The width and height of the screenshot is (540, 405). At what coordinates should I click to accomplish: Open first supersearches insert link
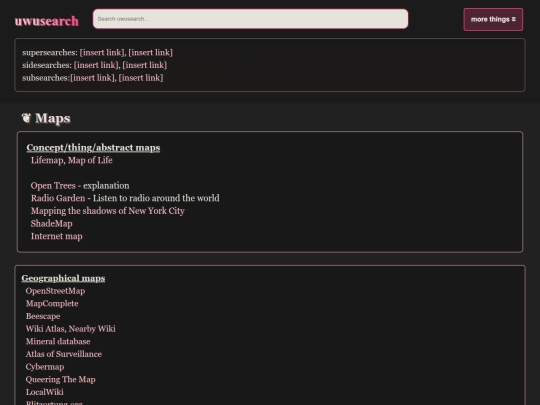click(x=102, y=52)
